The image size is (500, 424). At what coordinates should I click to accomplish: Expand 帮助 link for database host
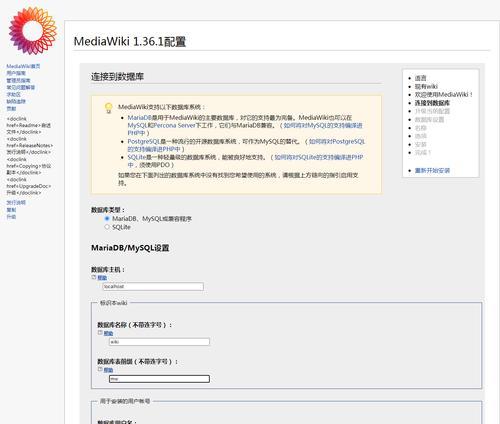pyautogui.click(x=102, y=278)
